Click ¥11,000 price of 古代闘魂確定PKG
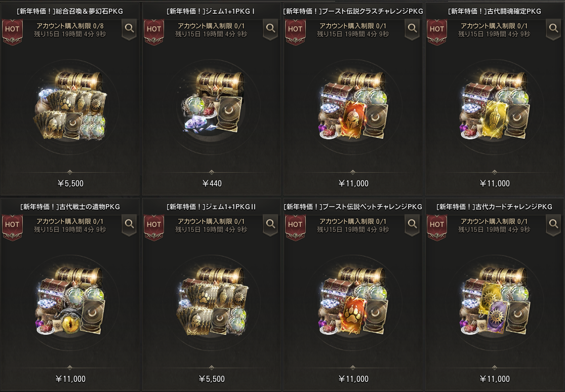565x392 pixels. 494,183
